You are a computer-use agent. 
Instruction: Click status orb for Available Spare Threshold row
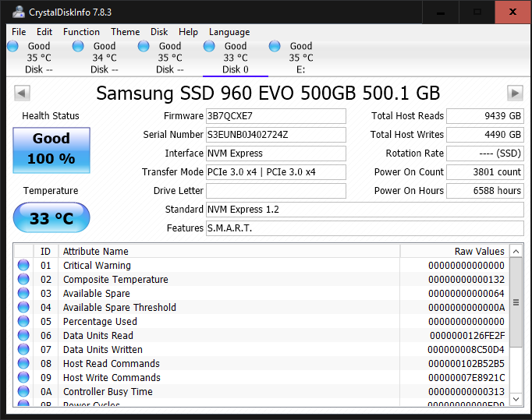(x=23, y=307)
